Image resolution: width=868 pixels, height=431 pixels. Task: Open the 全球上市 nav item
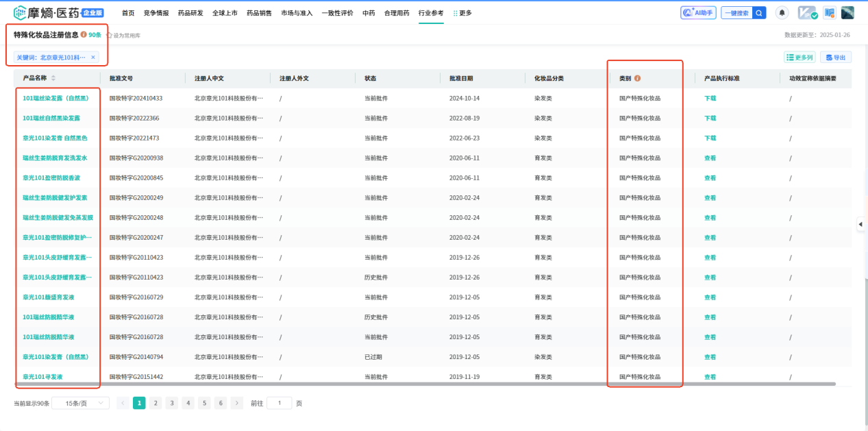[x=225, y=12]
